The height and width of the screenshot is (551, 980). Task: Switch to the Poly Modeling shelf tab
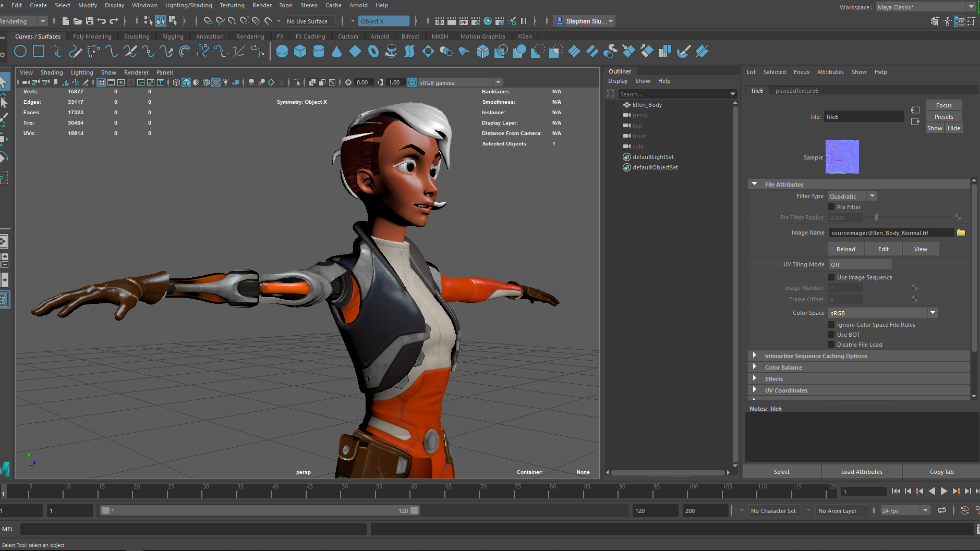click(92, 36)
